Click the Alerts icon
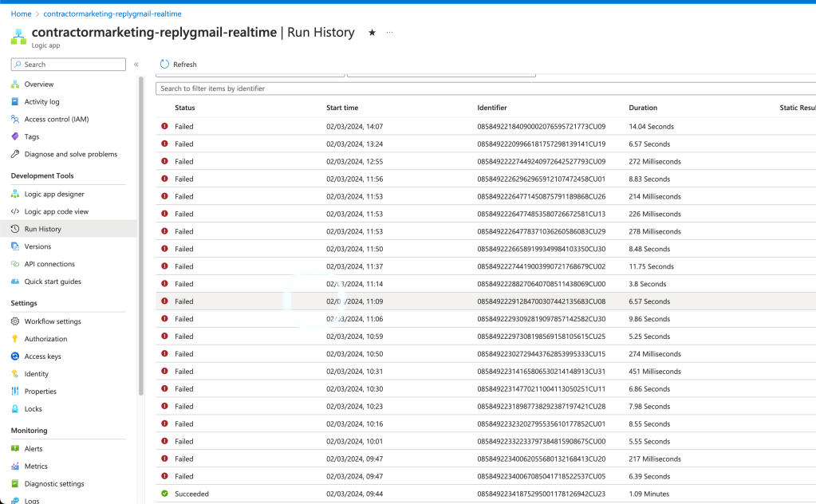816x504 pixels. [15, 449]
